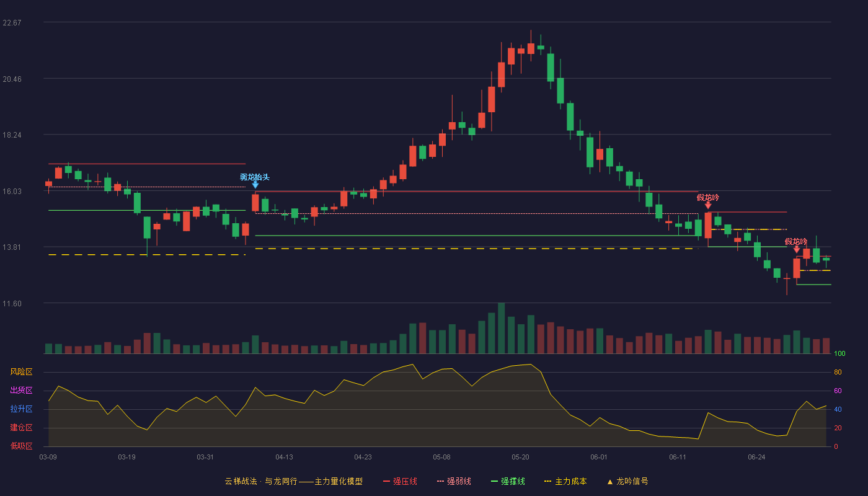Click the 18.24 price axis label
Screen dimensions: 868x496
tap(12, 135)
